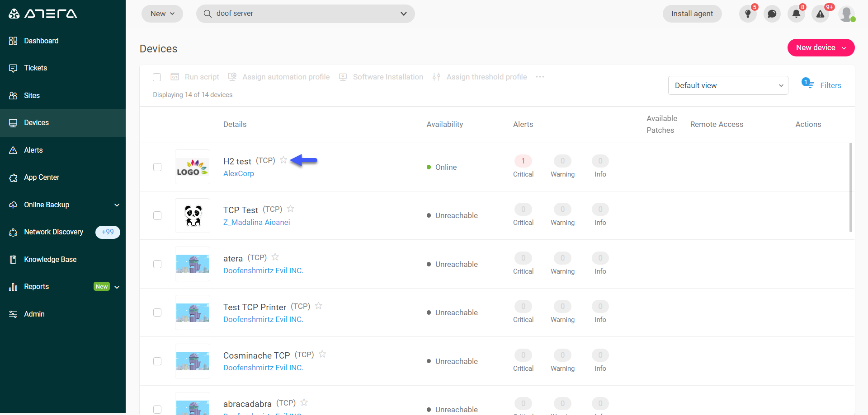Screen dimensions: 868x415
Task: Open the Default view dropdown
Action: point(728,85)
